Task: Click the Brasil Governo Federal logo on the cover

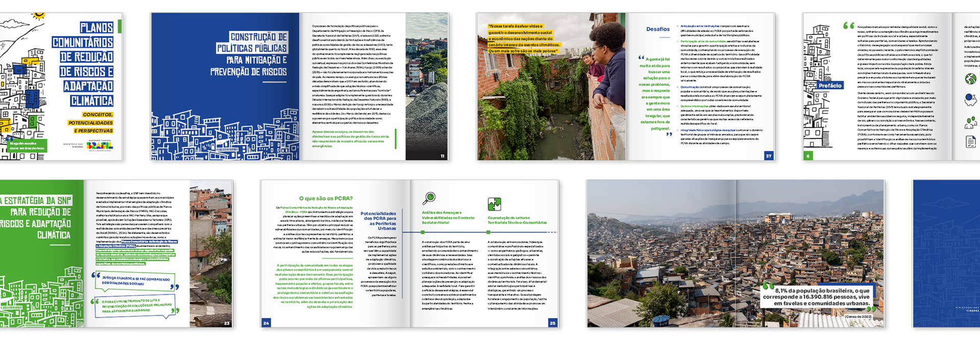Action: pyautogui.click(x=100, y=145)
